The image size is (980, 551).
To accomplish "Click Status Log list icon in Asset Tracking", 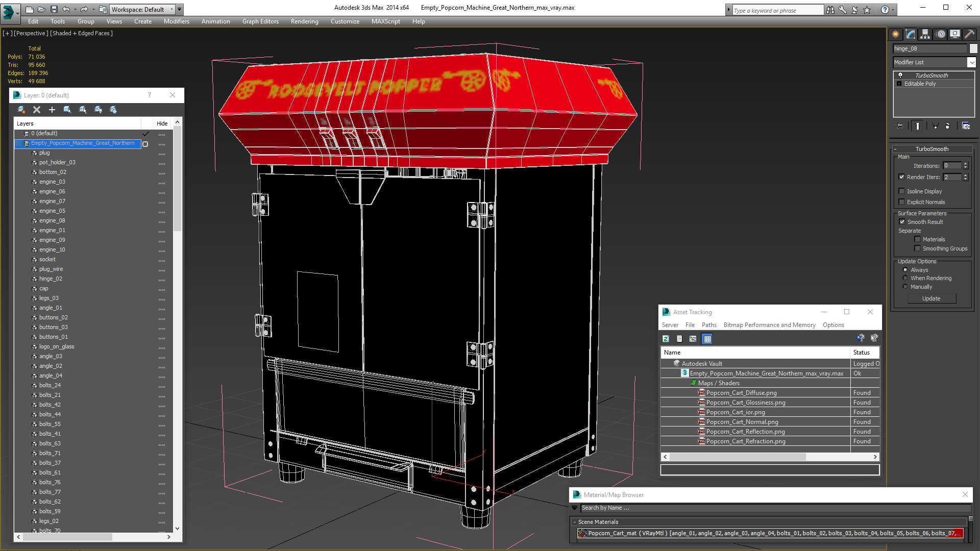I will click(679, 339).
